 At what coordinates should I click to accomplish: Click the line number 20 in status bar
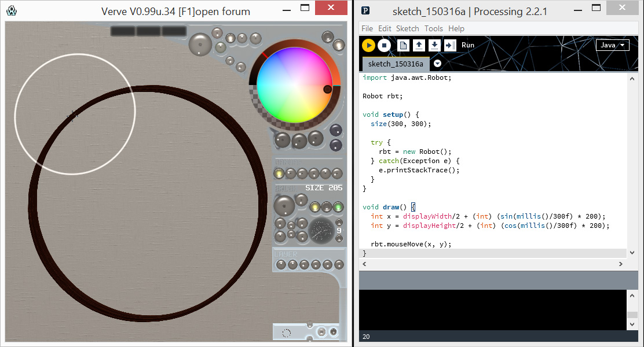coord(366,337)
